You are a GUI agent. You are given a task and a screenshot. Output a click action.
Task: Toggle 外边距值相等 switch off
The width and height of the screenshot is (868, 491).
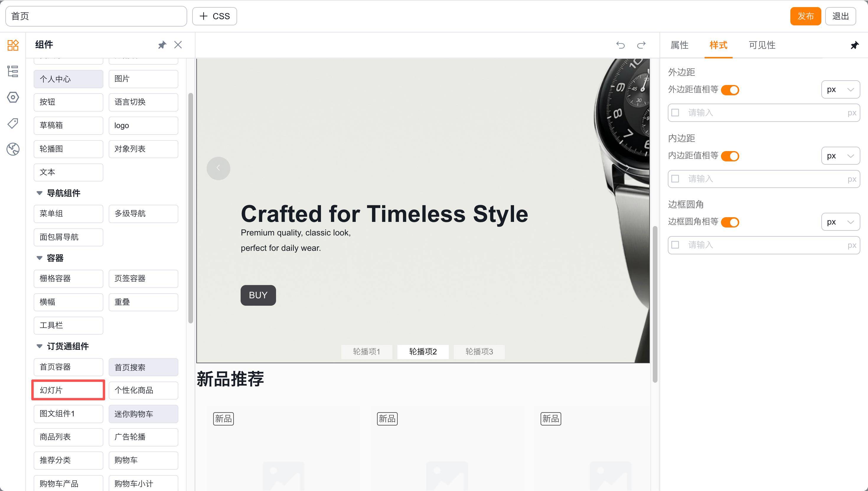pos(730,90)
